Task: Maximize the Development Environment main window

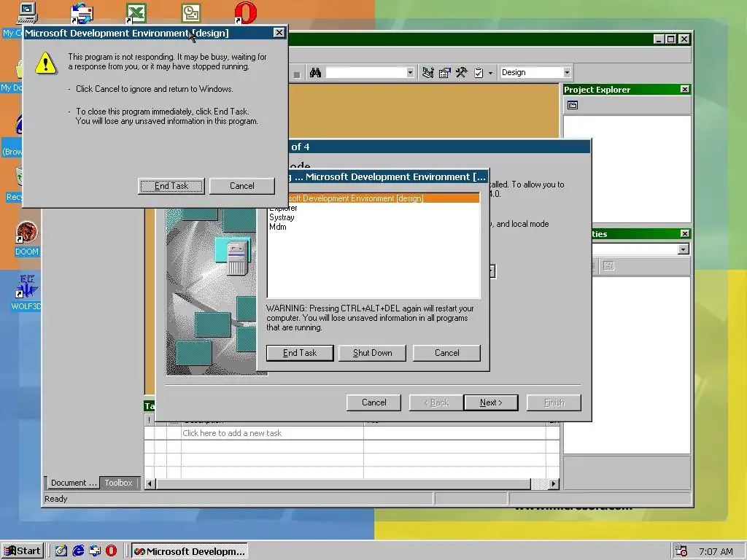Action: point(670,39)
